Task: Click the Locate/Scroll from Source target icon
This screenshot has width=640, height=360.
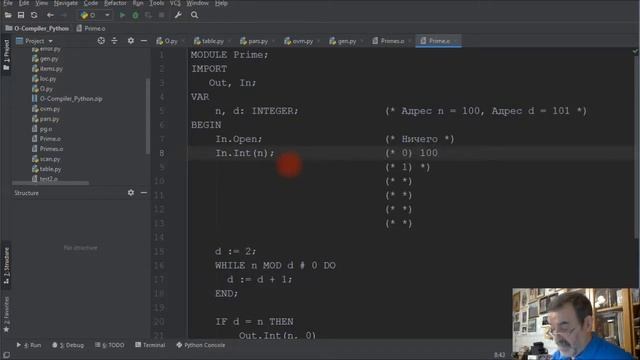Action: pos(101,41)
